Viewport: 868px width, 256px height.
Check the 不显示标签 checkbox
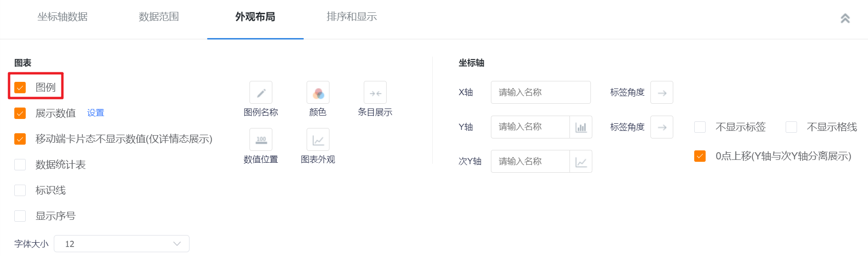pos(700,127)
